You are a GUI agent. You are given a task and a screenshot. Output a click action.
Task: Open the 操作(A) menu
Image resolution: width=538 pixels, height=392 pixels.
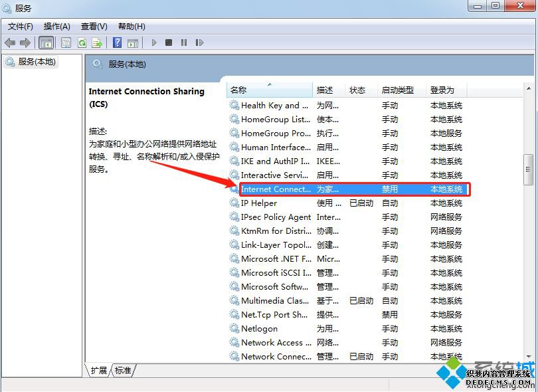(57, 27)
